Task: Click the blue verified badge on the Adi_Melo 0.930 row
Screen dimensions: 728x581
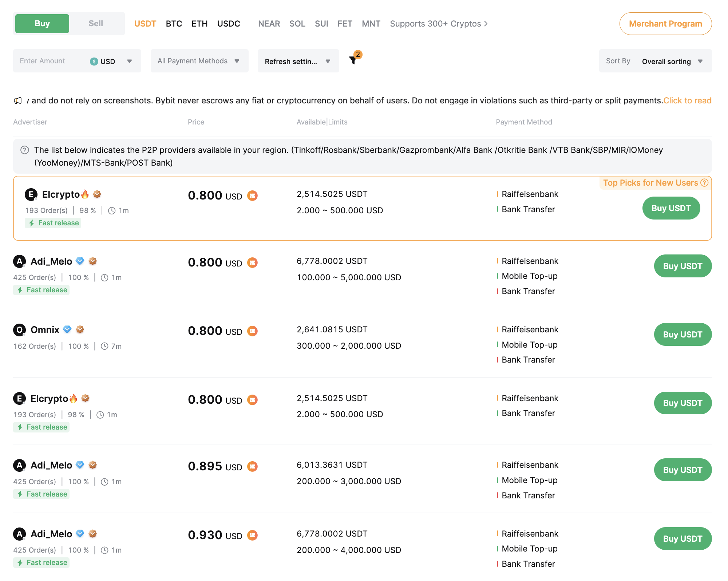Action: (80, 534)
